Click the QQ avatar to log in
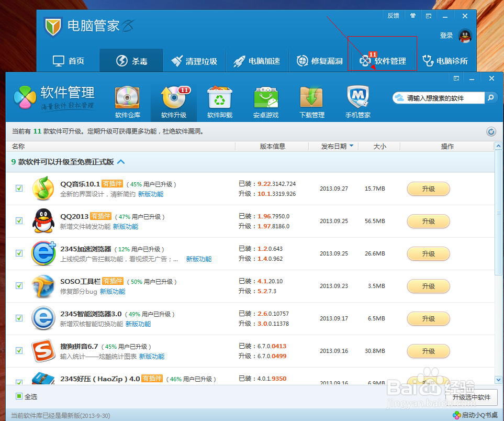The image size is (504, 421). [465, 36]
